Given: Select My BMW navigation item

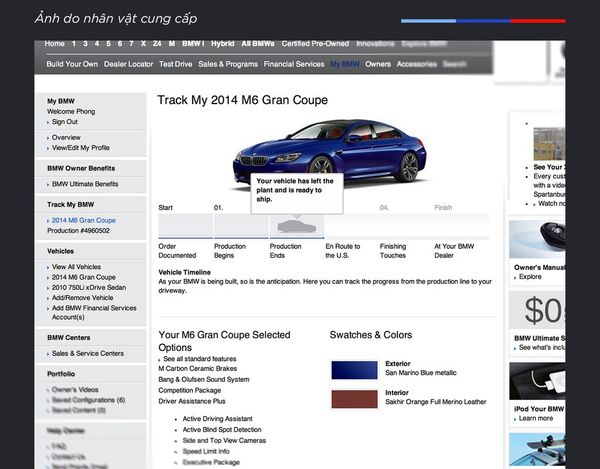Looking at the screenshot, I should (345, 64).
